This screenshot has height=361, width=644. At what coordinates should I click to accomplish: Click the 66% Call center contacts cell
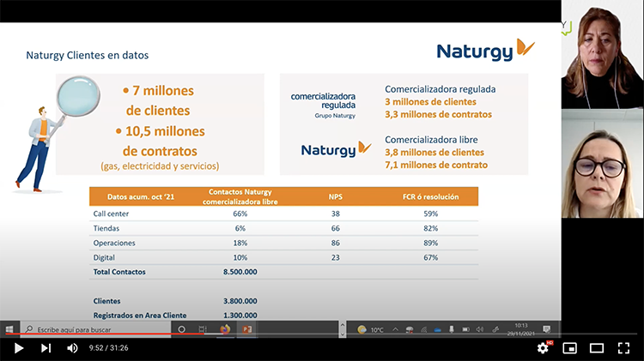[240, 214]
